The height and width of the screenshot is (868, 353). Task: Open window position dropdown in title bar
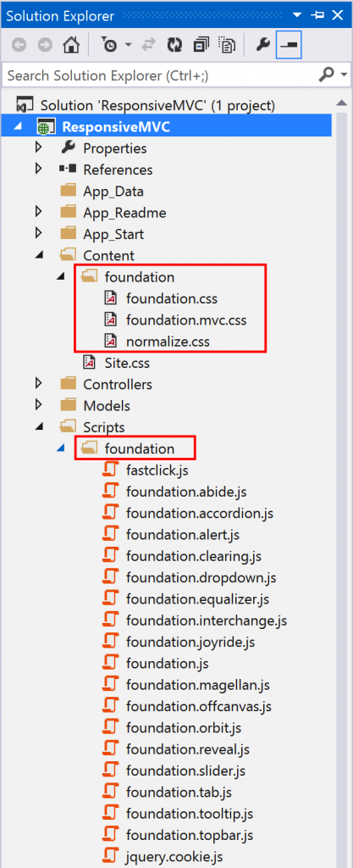click(x=297, y=15)
